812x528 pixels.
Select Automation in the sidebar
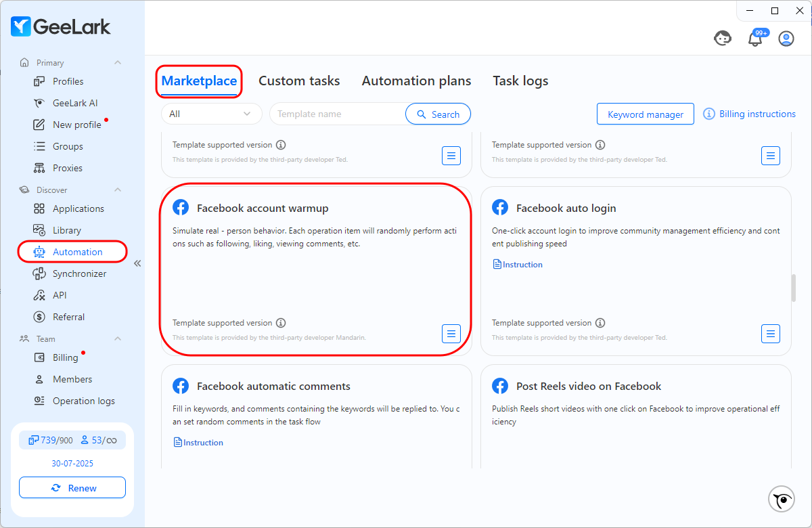[x=72, y=252]
